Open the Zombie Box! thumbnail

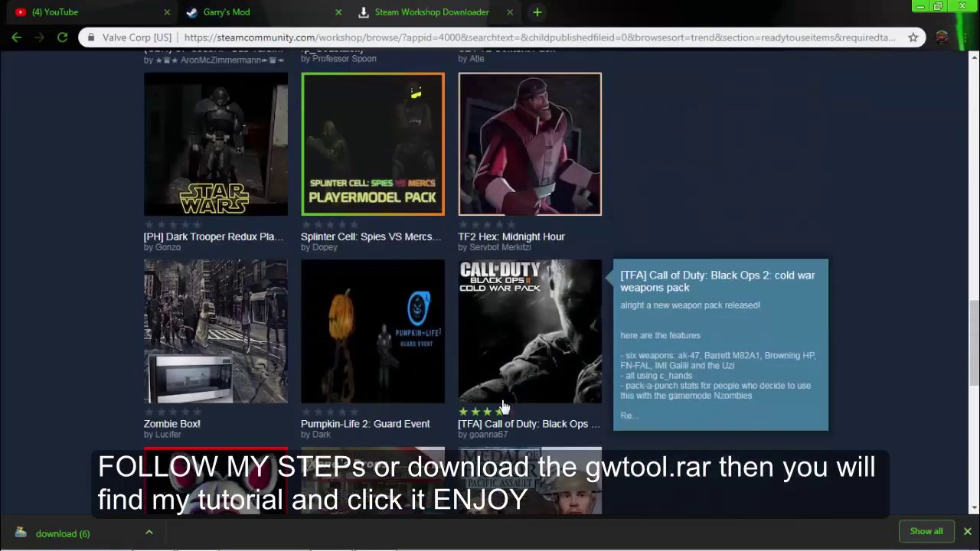[x=216, y=331]
